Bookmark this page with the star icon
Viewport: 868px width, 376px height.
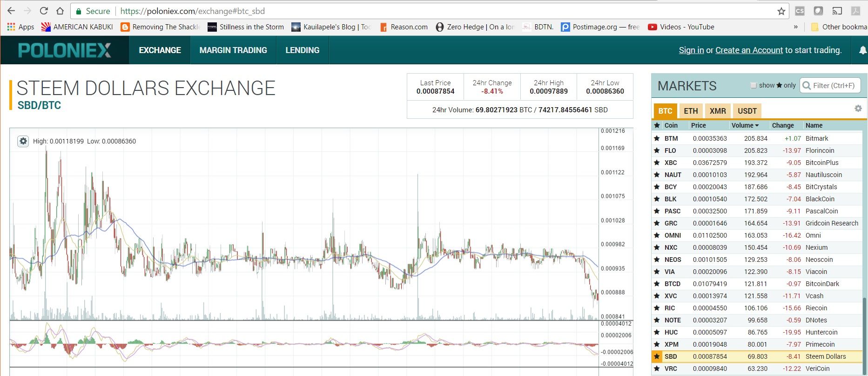coord(781,11)
